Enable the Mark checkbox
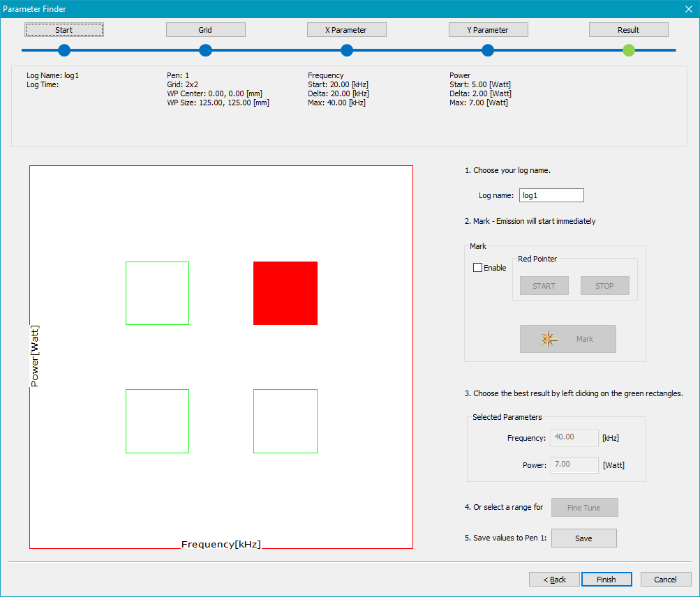This screenshot has width=700, height=597. 478,268
